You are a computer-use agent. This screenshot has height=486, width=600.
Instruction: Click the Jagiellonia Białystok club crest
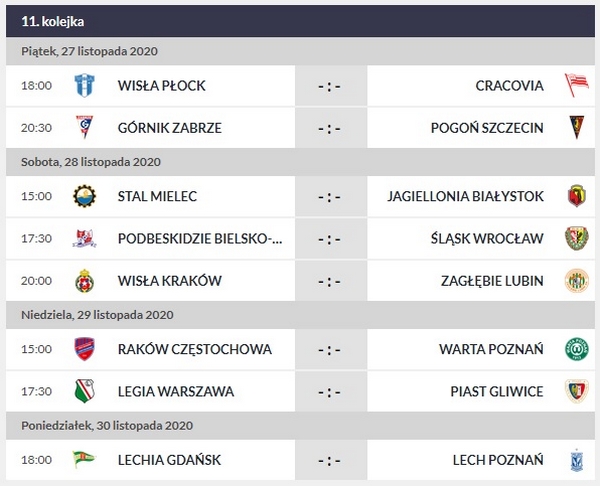point(576,196)
